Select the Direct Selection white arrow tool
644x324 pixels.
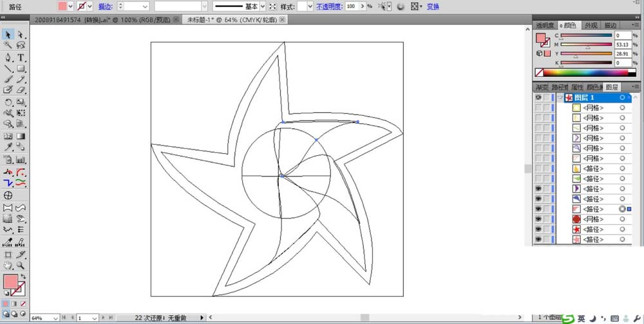[21, 34]
